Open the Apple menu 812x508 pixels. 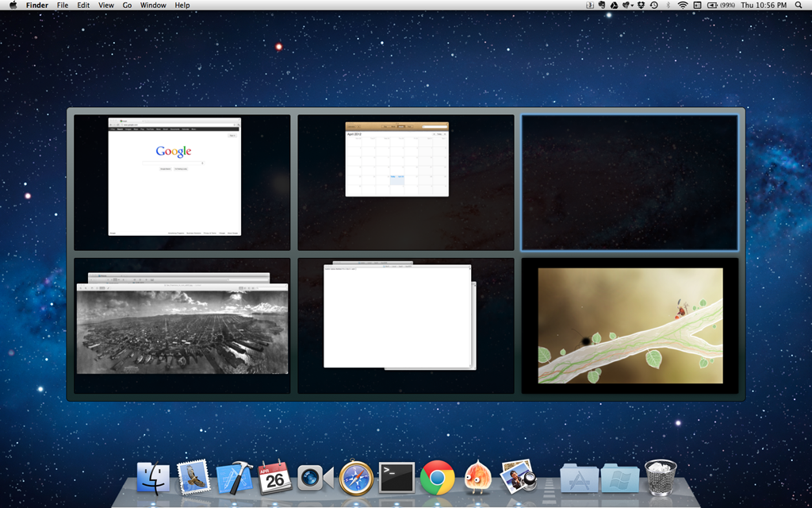13,6
